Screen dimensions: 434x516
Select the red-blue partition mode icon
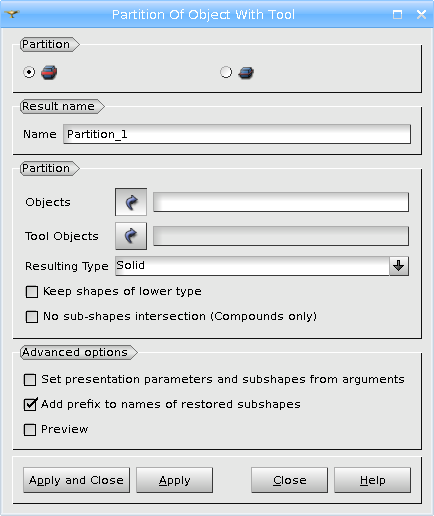49,72
